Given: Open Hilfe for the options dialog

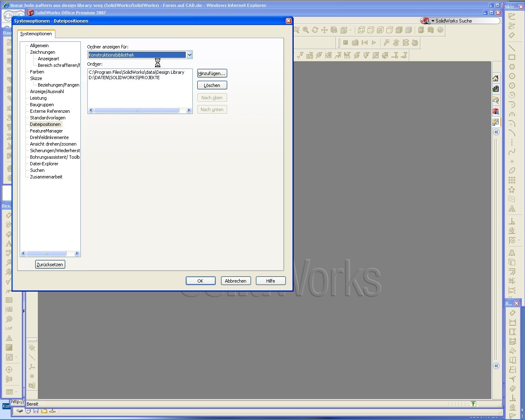Looking at the screenshot, I should point(271,281).
